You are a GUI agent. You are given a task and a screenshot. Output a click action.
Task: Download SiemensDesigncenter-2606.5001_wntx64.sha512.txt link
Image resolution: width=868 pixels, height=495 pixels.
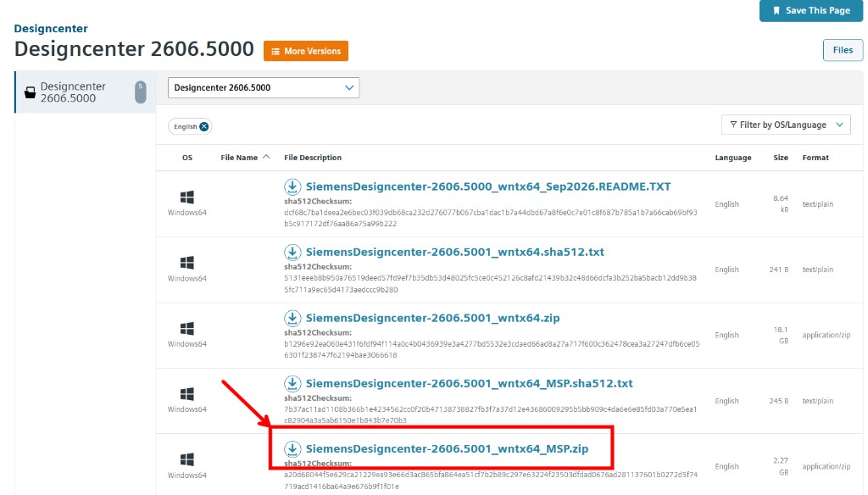click(x=455, y=252)
